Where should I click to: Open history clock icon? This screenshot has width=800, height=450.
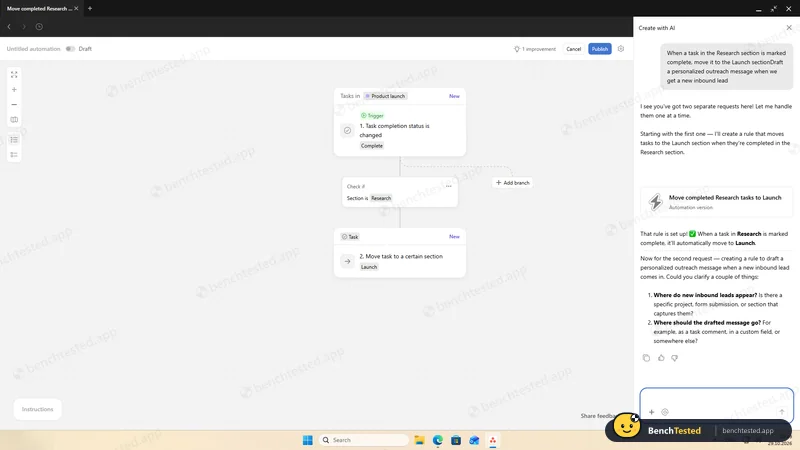tap(39, 27)
